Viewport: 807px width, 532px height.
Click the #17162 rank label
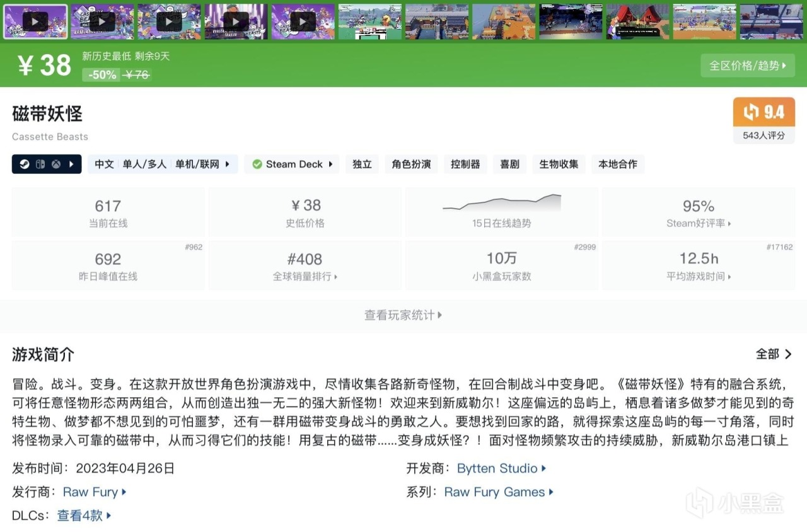[780, 247]
